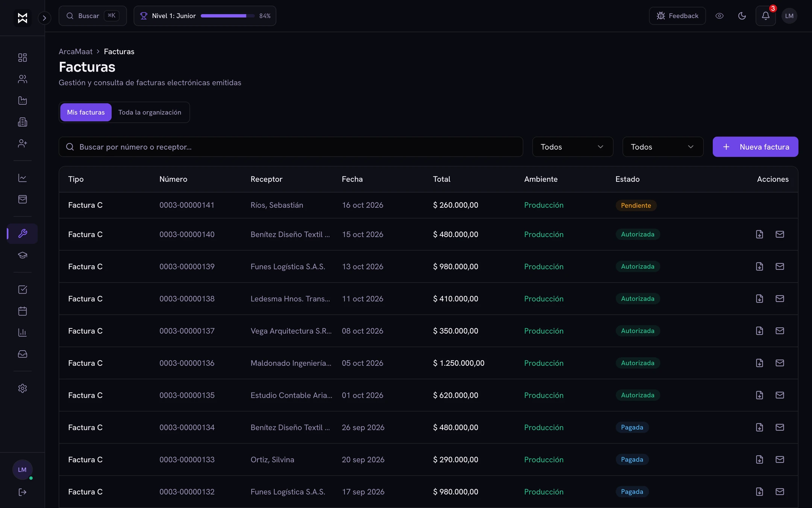Viewport: 812px width, 508px height.
Task: Open the notifications bell with 3 badge
Action: coord(766,16)
